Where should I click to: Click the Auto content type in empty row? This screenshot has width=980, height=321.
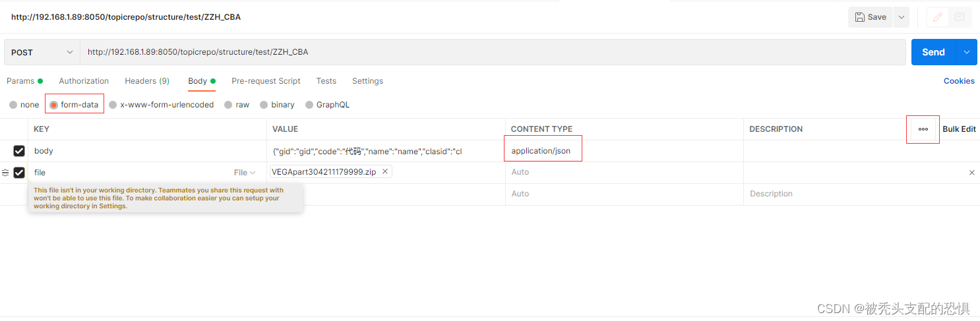point(624,194)
